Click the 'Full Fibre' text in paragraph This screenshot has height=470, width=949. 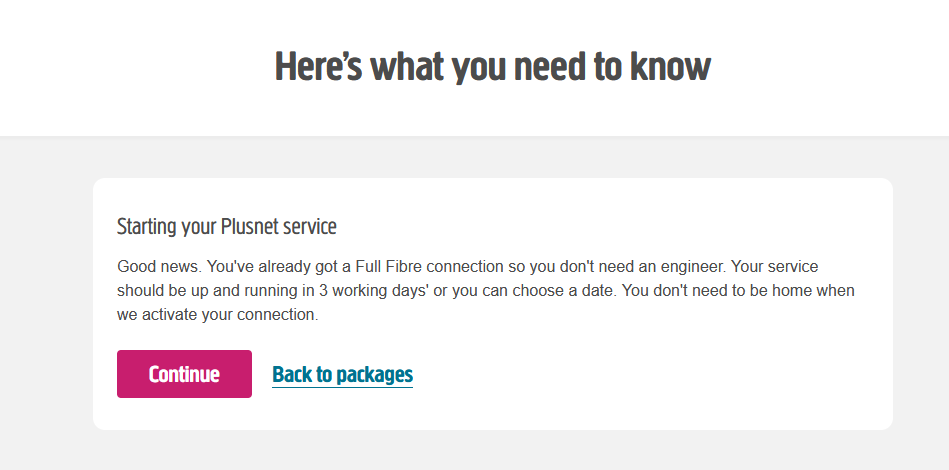pyautogui.click(x=389, y=267)
